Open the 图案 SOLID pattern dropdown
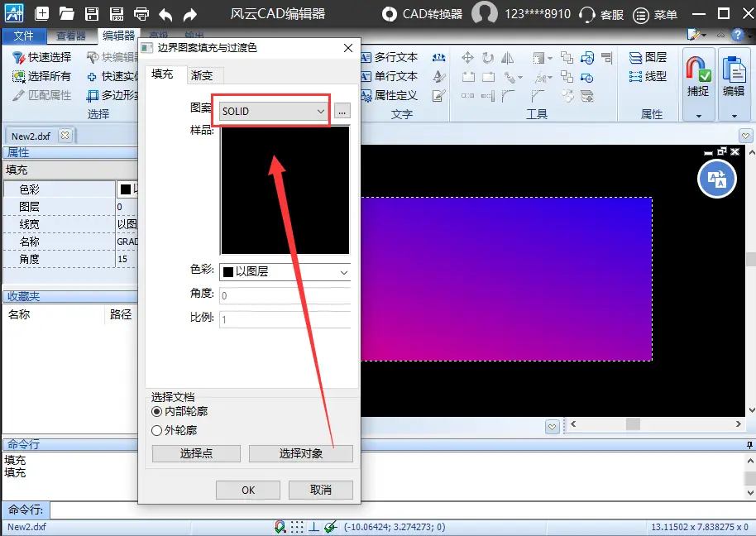Image resolution: width=756 pixels, height=536 pixels. [274, 112]
